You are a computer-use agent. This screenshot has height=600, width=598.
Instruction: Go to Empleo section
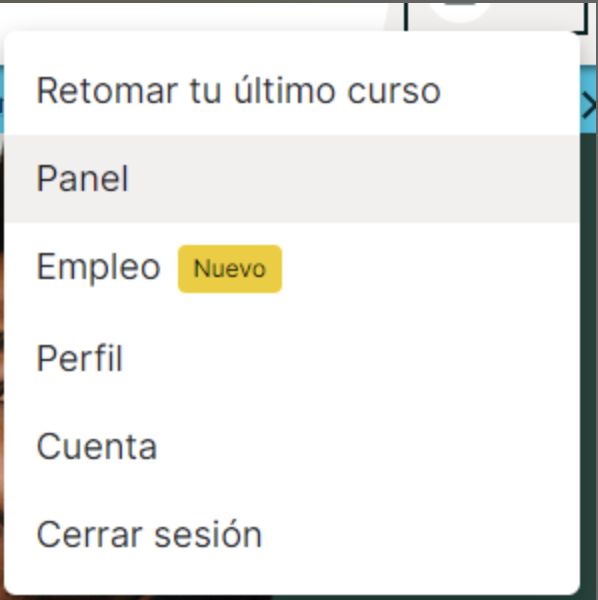pos(292,267)
